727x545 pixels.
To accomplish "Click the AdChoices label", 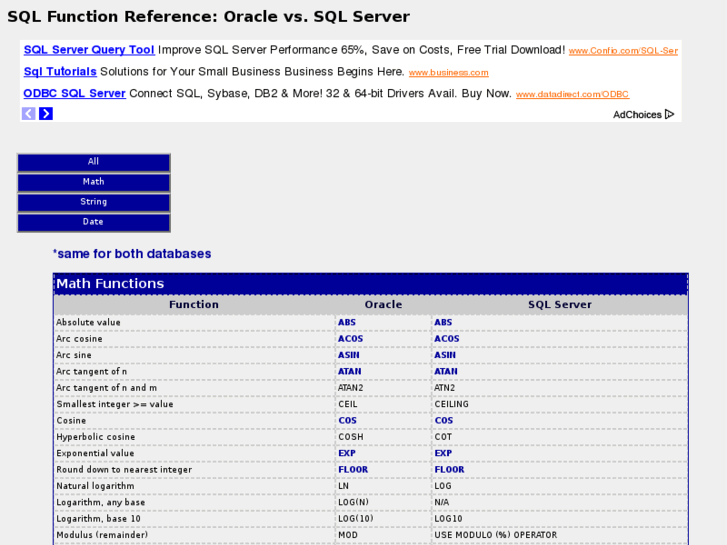I will click(x=637, y=115).
